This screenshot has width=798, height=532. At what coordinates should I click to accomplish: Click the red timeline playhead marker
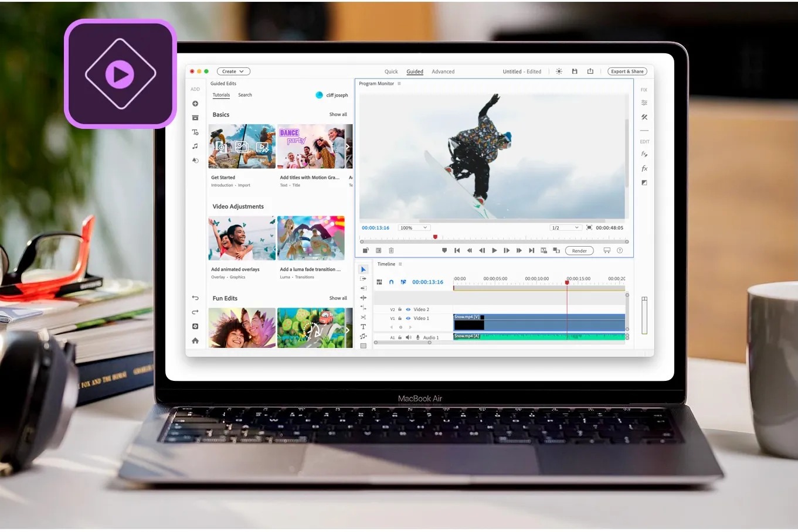pos(567,283)
